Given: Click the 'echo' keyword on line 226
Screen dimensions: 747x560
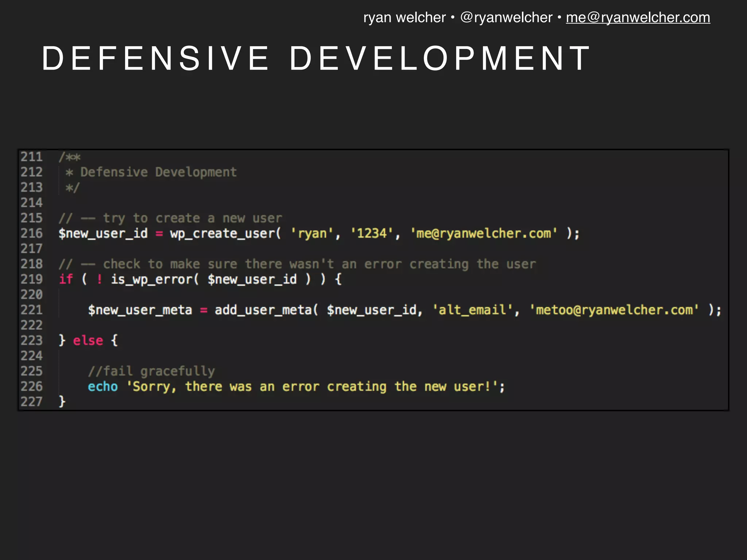Looking at the screenshot, I should [103, 386].
